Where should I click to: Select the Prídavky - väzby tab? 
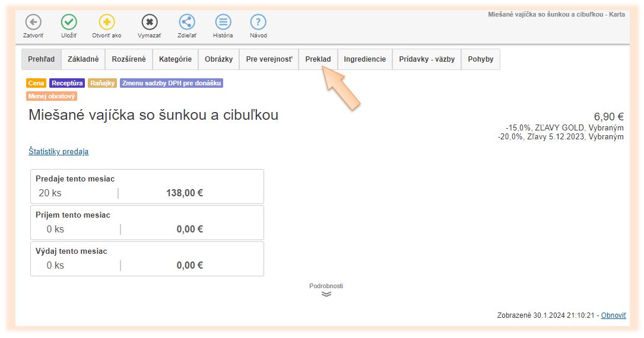(427, 59)
